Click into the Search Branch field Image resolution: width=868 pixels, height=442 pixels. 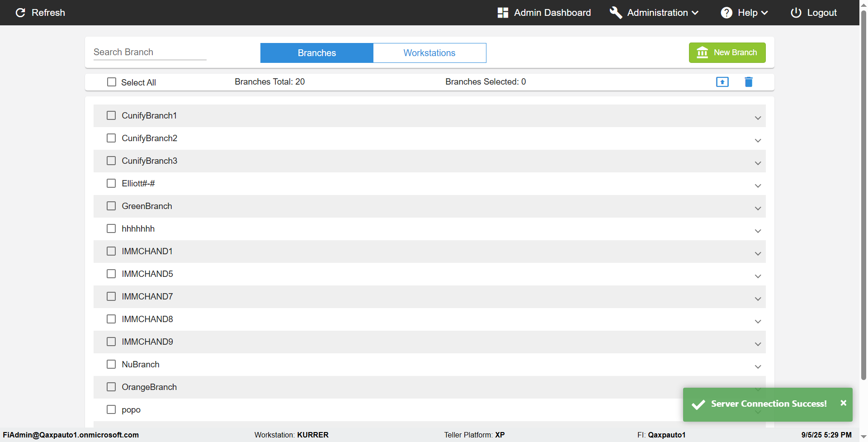click(150, 52)
